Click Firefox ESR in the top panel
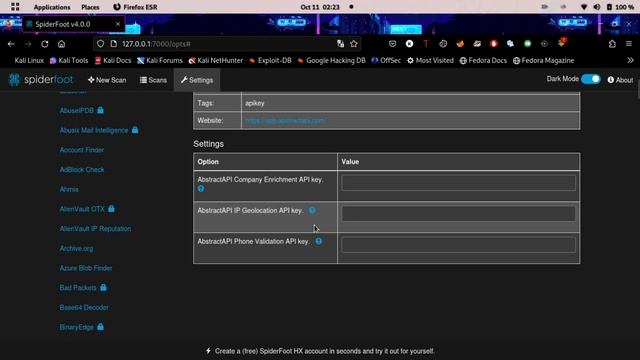This screenshot has height=360, width=640. pyautogui.click(x=135, y=7)
